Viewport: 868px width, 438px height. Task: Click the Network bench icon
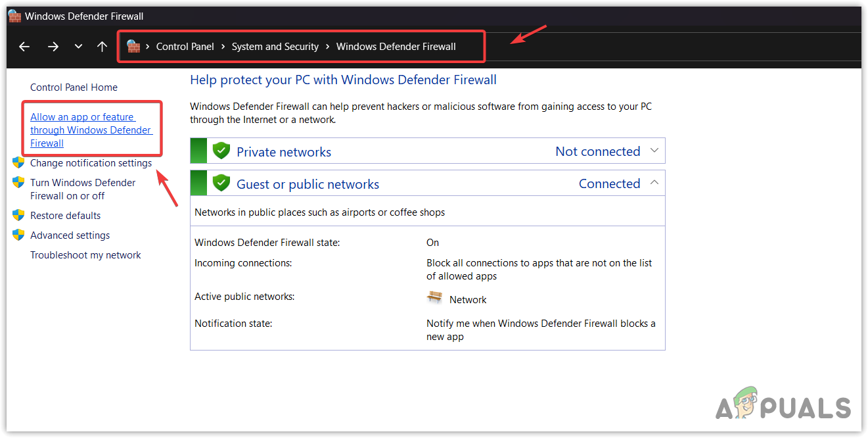(434, 298)
